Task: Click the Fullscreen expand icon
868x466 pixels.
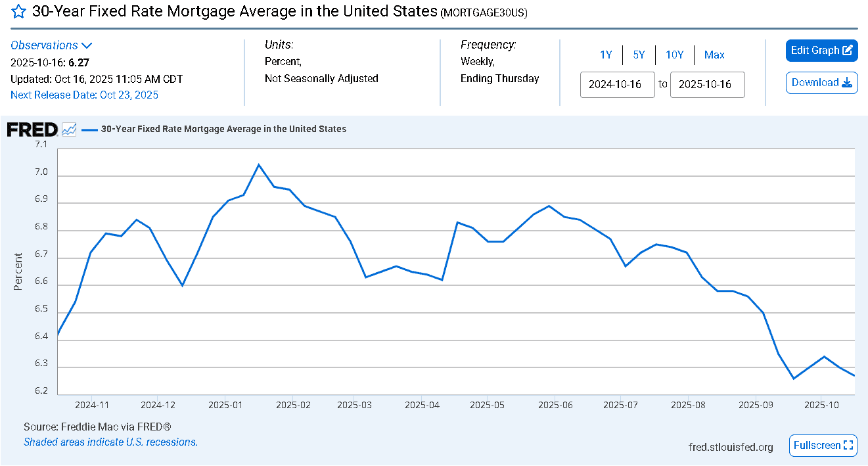Action: (x=848, y=445)
